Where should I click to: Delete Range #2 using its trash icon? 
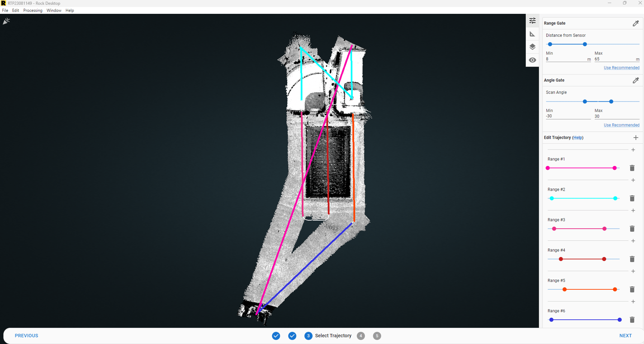click(632, 198)
